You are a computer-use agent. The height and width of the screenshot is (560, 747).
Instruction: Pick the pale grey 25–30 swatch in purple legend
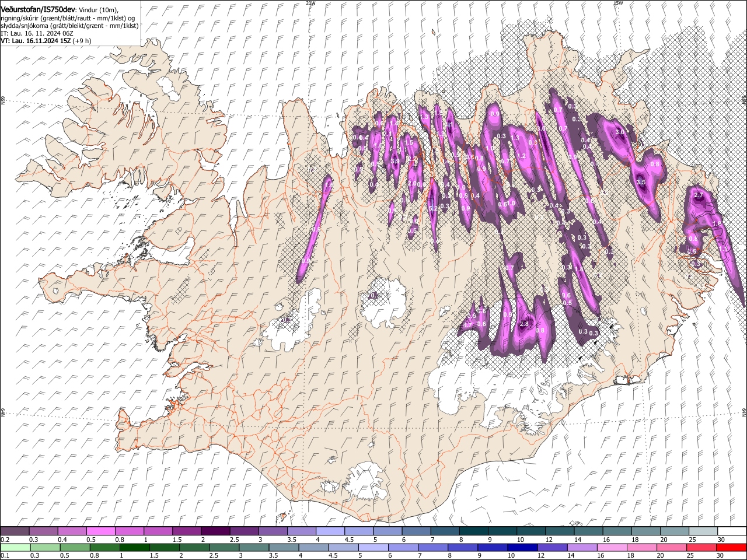703,531
